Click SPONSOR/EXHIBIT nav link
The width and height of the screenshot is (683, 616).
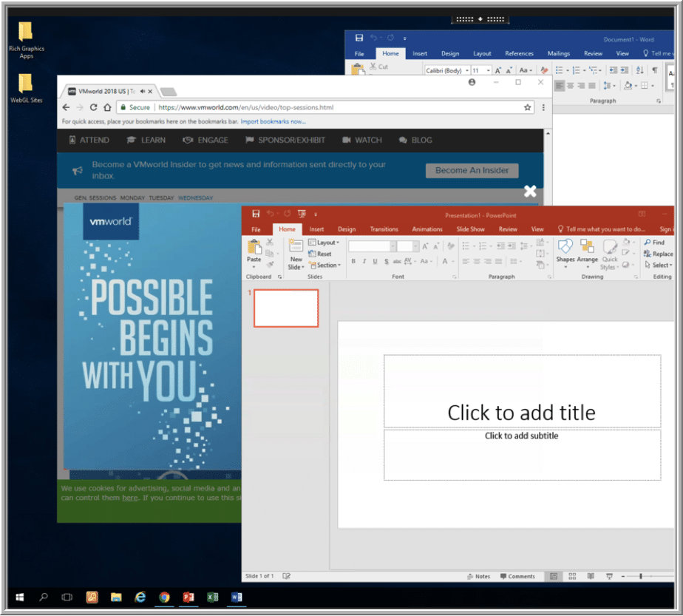(285, 140)
